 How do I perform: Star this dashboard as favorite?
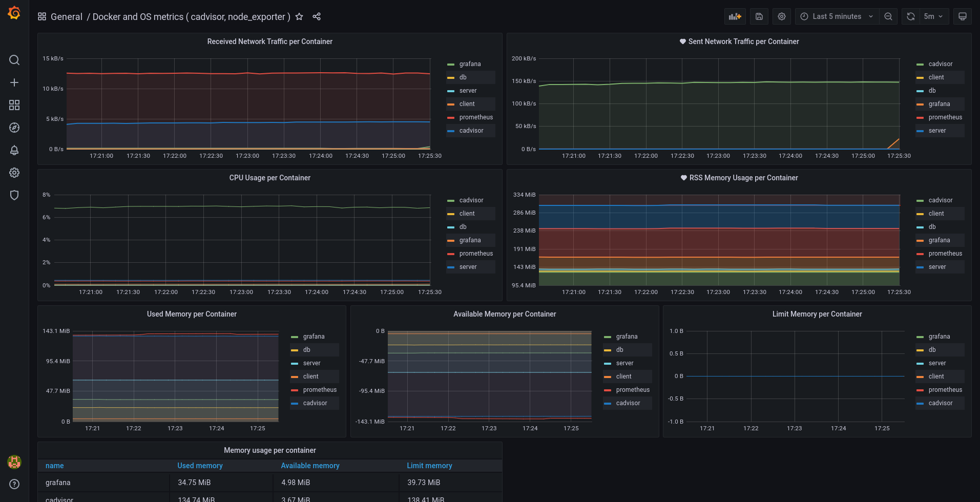(x=299, y=16)
